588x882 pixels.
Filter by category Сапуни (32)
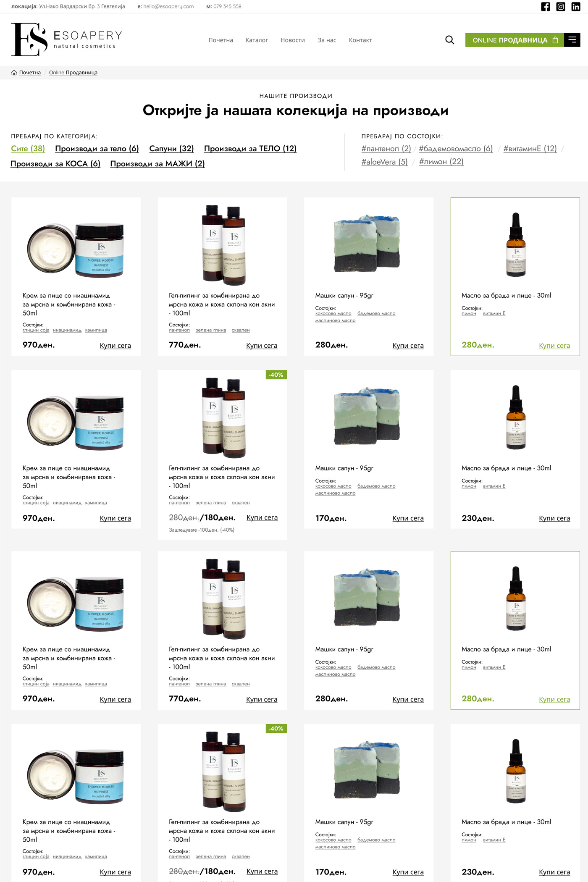171,149
